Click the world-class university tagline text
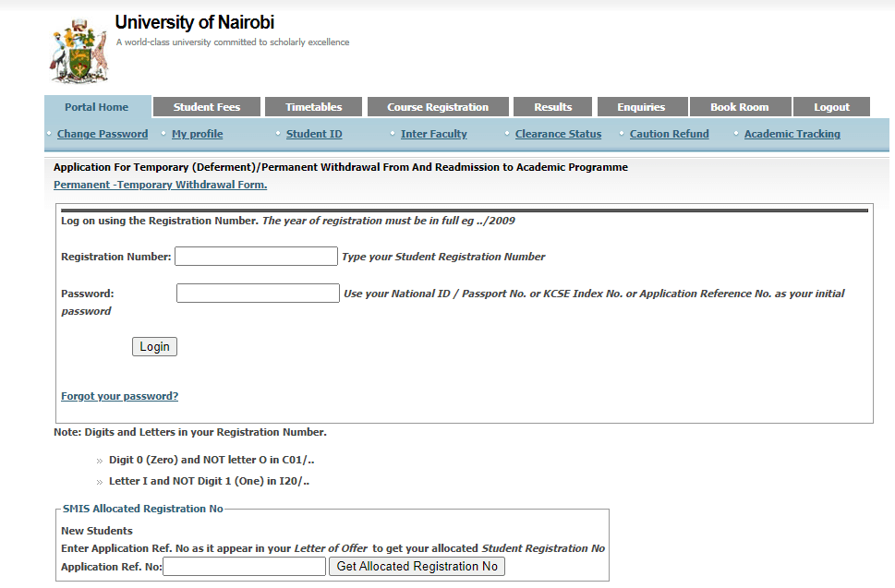The image size is (895, 588). click(233, 42)
